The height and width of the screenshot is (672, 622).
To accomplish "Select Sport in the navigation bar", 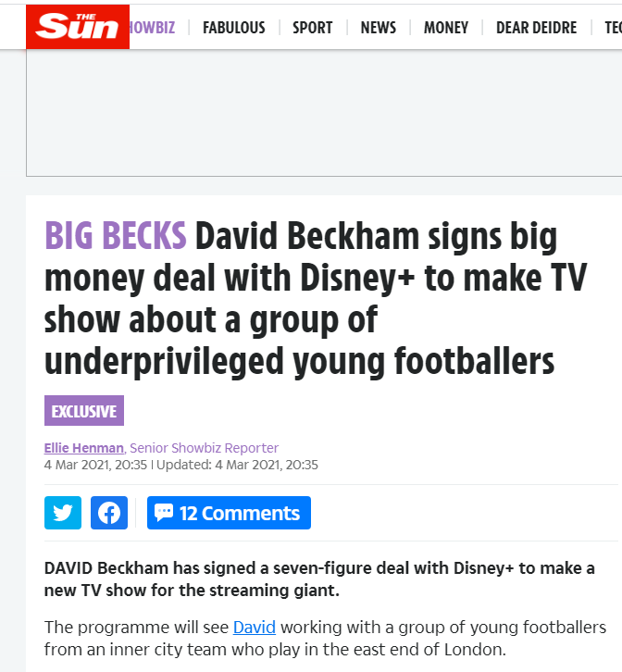I will tap(313, 28).
